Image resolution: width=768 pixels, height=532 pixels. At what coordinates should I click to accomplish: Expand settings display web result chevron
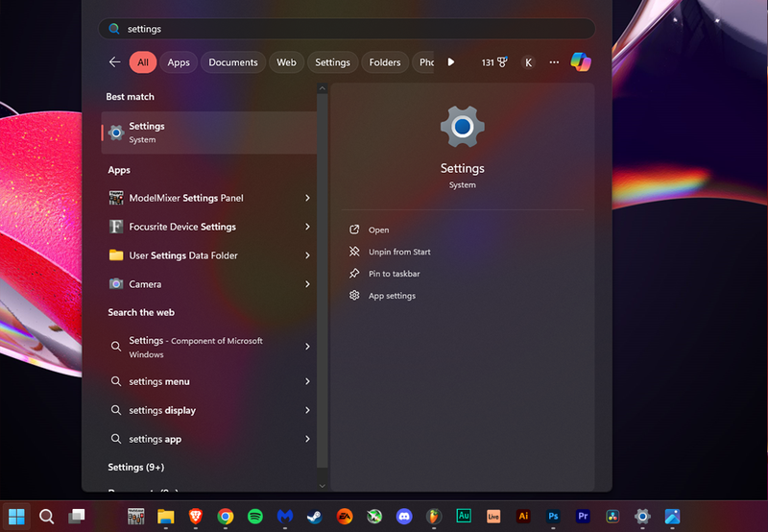307,410
